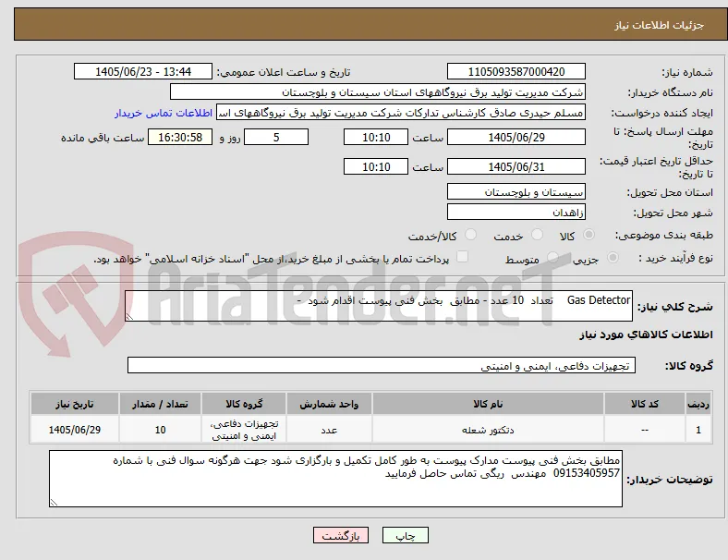This screenshot has height=560, width=728.
Task: Click the quantity cell showing 10
Action: [160, 430]
